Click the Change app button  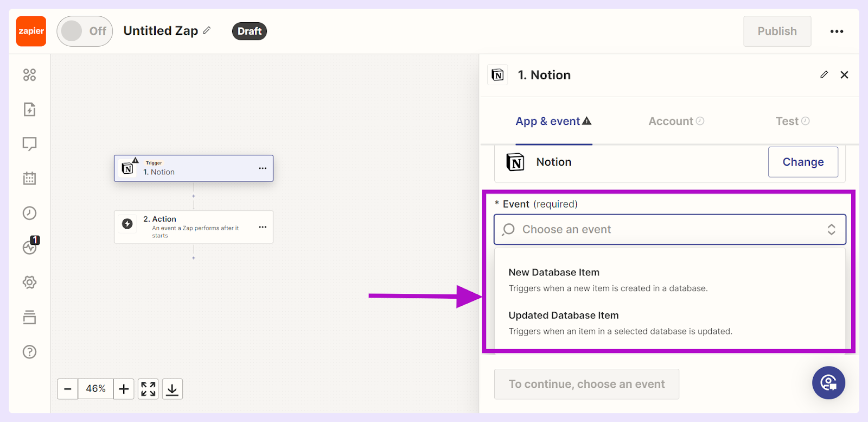[803, 162]
